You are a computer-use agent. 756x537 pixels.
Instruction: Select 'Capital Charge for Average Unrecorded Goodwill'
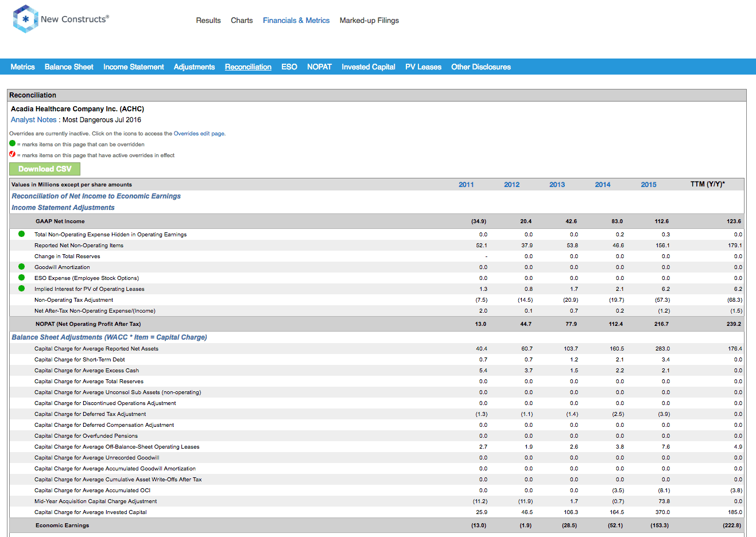pos(97,458)
